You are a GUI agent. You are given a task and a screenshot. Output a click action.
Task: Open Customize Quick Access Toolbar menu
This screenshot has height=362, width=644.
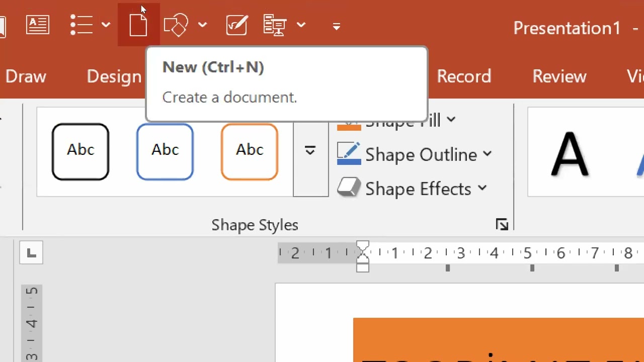pos(336,26)
